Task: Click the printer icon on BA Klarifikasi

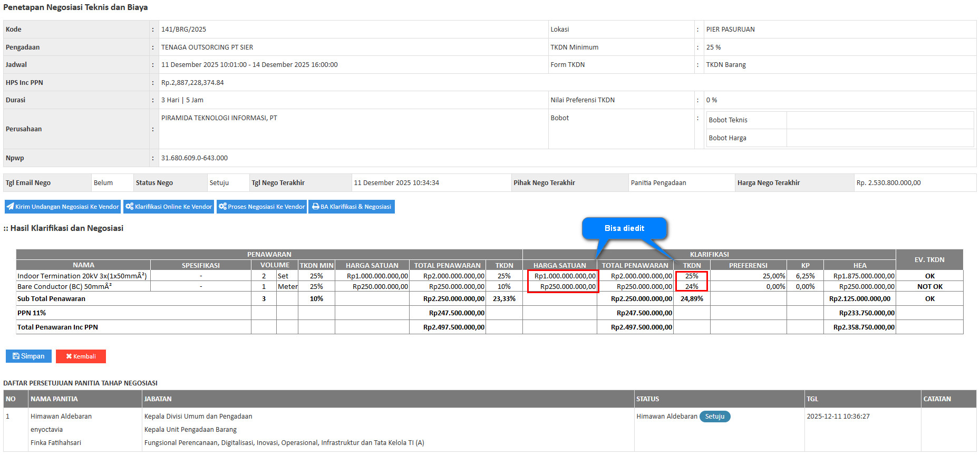Action: tap(315, 207)
